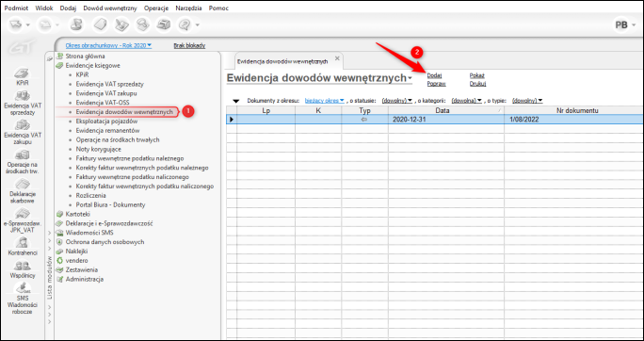Select Eksploatacja pojazdów in module tree
Viewport: 644px width, 341px height.
point(106,122)
